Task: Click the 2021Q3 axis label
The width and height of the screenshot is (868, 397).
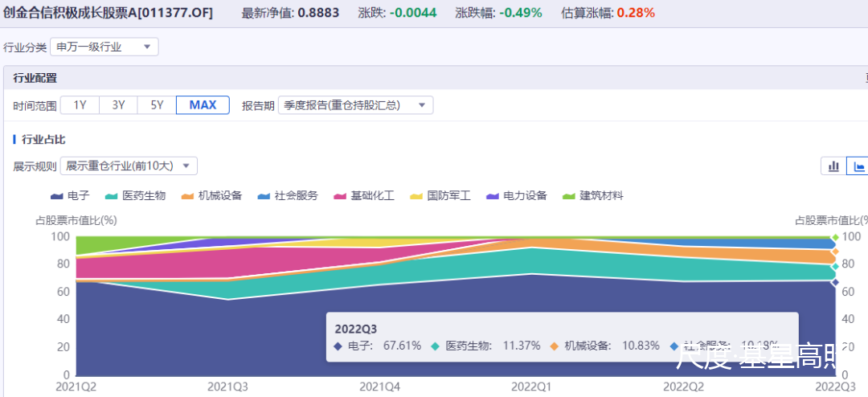Action: [227, 386]
